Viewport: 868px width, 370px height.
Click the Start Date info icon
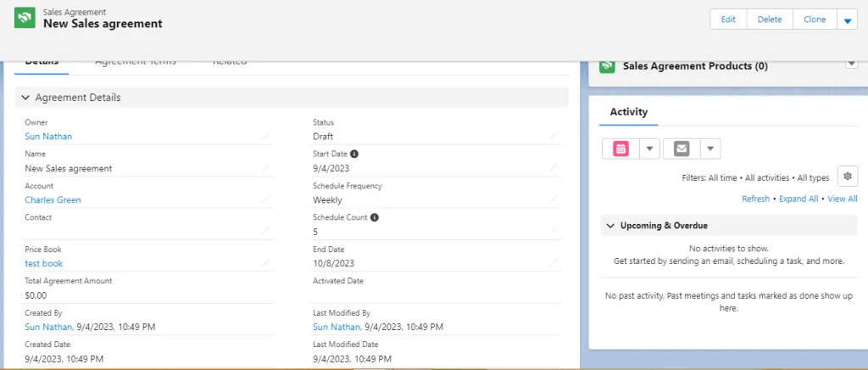(354, 154)
